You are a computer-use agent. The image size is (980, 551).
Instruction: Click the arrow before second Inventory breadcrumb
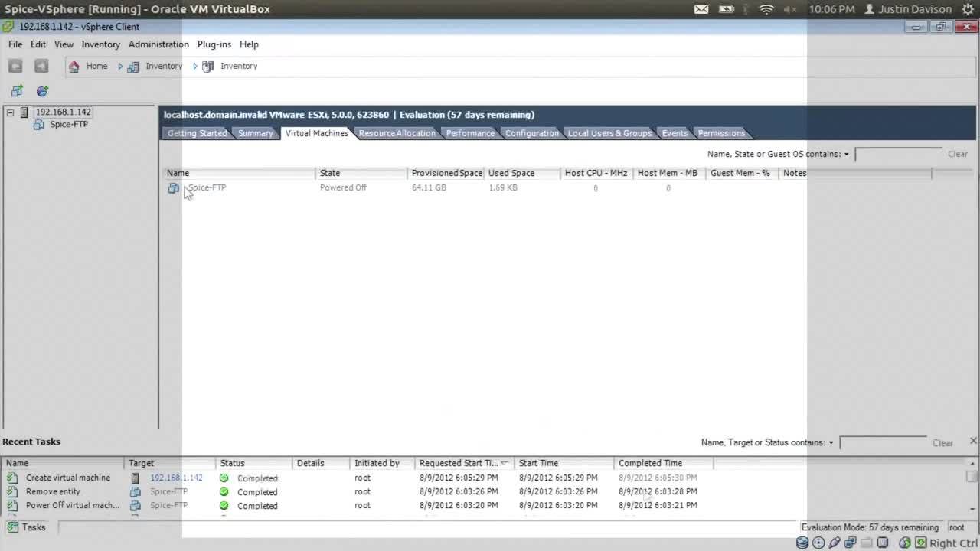195,67
